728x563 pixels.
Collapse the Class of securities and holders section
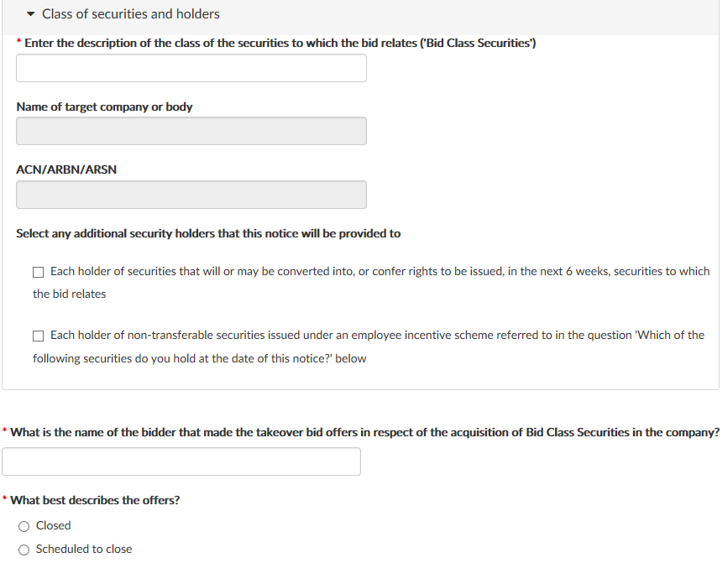click(x=30, y=14)
